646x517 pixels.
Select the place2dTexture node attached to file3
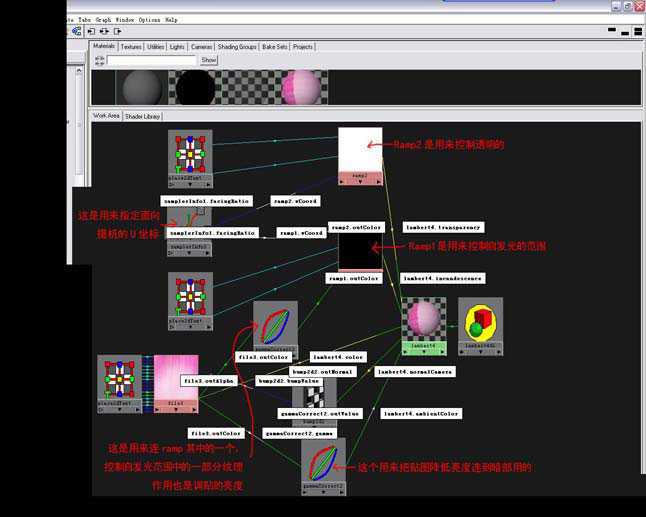click(x=119, y=377)
